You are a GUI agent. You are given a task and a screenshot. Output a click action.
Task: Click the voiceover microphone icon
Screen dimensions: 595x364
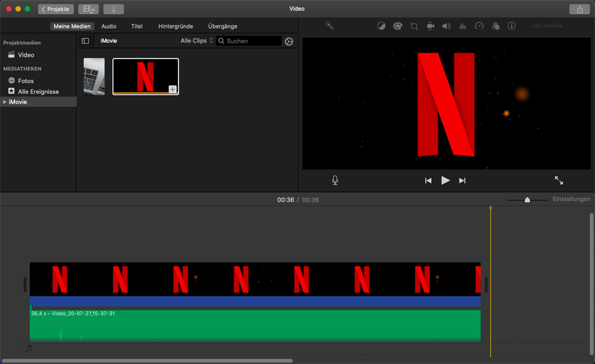pos(335,180)
